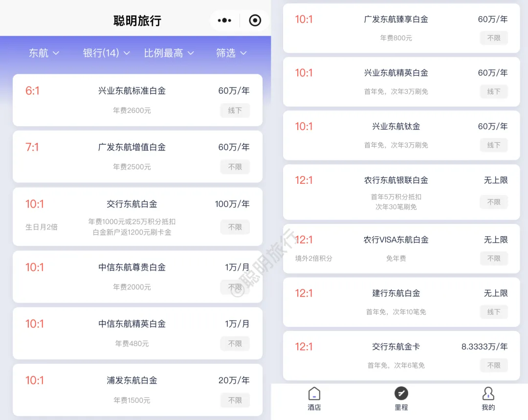Open the 我的 profile tab icon
Viewport: 528px width, 420px height.
pos(488,394)
